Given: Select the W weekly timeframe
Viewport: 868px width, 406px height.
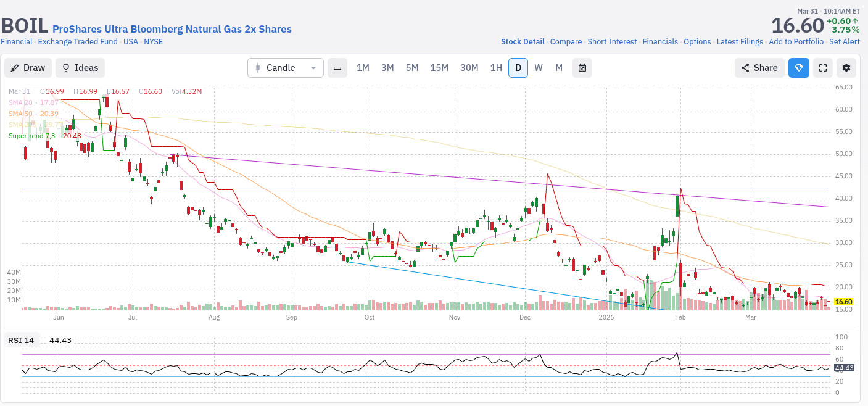Looking at the screenshot, I should click(539, 68).
